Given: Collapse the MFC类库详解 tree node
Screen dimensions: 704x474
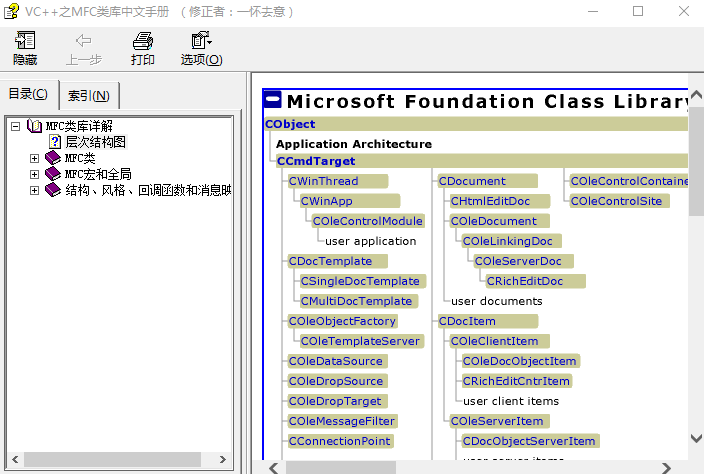Looking at the screenshot, I should pyautogui.click(x=15, y=126).
